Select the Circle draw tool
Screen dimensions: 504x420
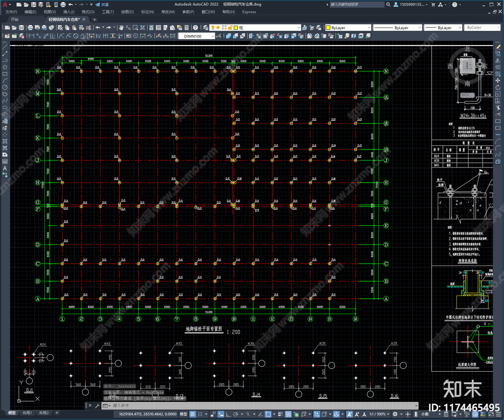[x=5, y=87]
